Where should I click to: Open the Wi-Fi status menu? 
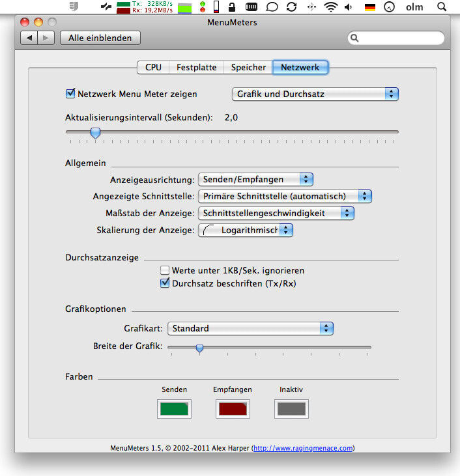point(330,7)
